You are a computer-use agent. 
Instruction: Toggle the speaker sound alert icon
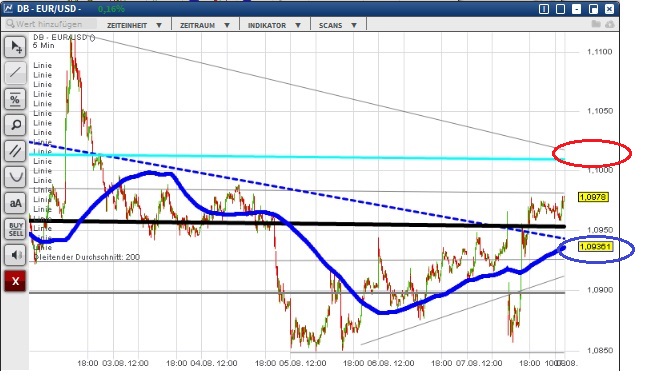point(15,255)
